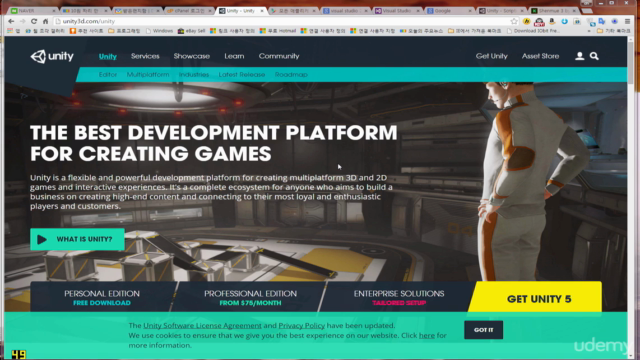640x360 pixels.
Task: Click the yellow Norton extension icon
Action: click(527, 21)
